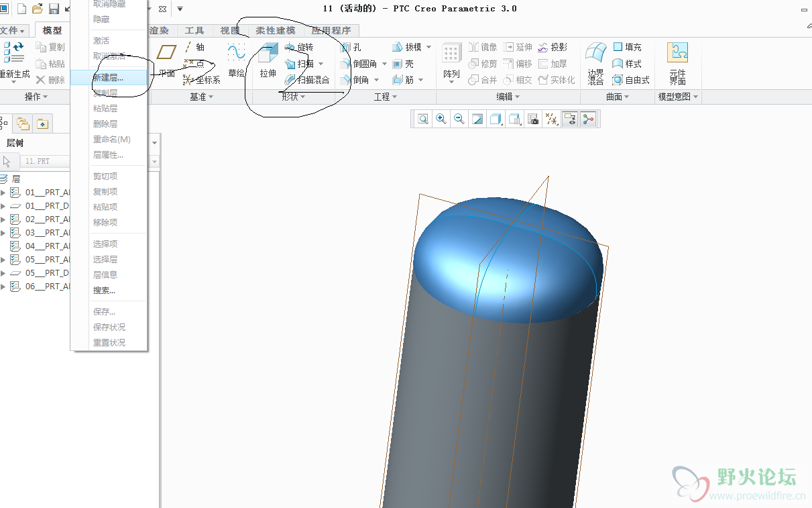This screenshot has width=812, height=508.
Task: Open the model tree tab icon
Action: click(x=4, y=123)
